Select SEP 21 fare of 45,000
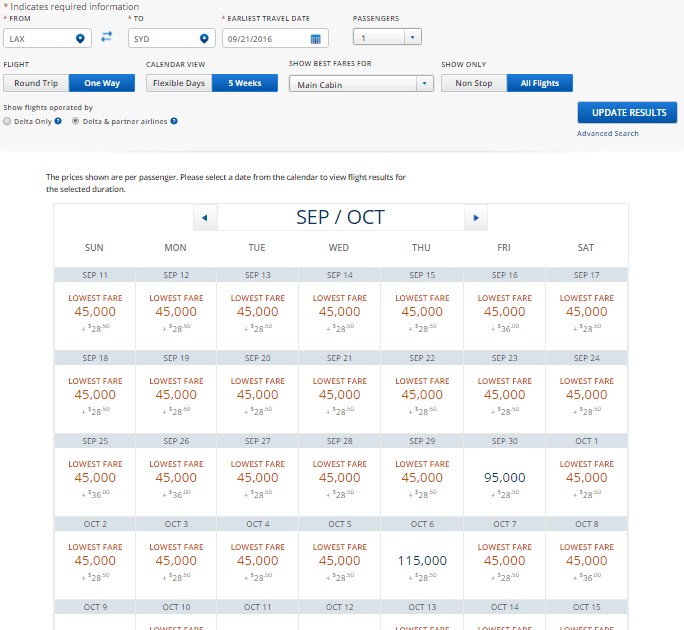The image size is (684, 630). [x=339, y=398]
